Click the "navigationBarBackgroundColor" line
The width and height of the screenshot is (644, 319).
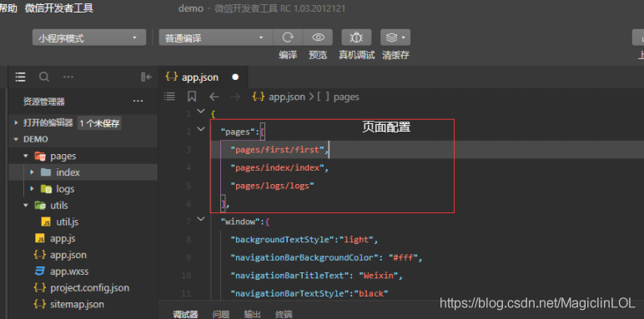pos(327,257)
